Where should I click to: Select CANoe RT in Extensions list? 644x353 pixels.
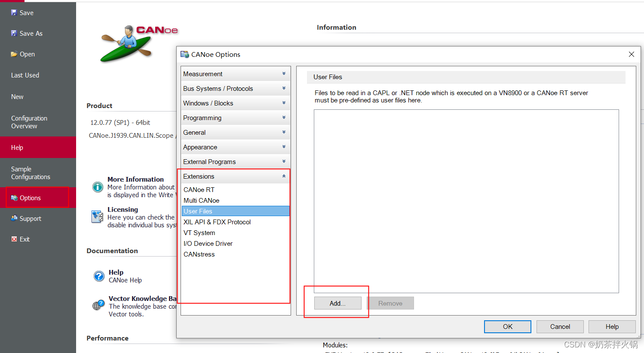coord(236,189)
